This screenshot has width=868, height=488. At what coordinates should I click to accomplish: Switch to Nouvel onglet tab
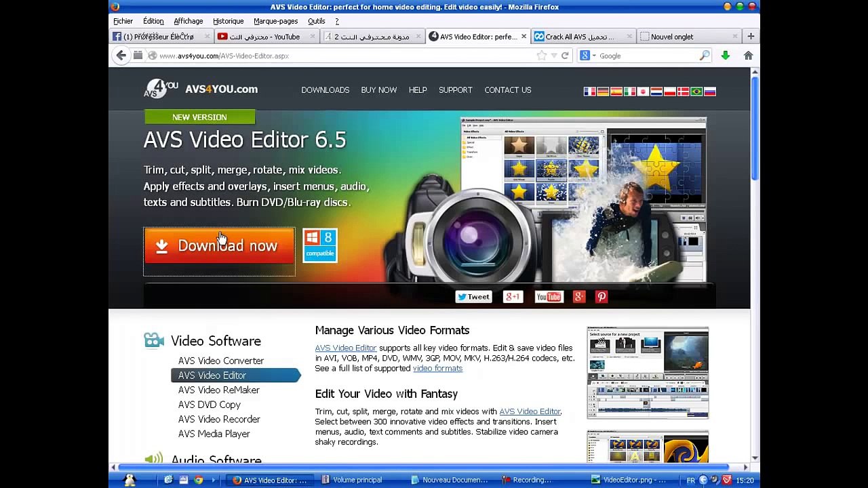coord(688,37)
